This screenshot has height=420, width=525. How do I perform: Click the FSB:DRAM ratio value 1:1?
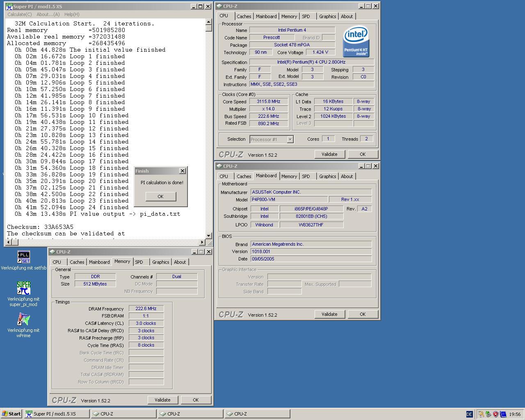146,316
